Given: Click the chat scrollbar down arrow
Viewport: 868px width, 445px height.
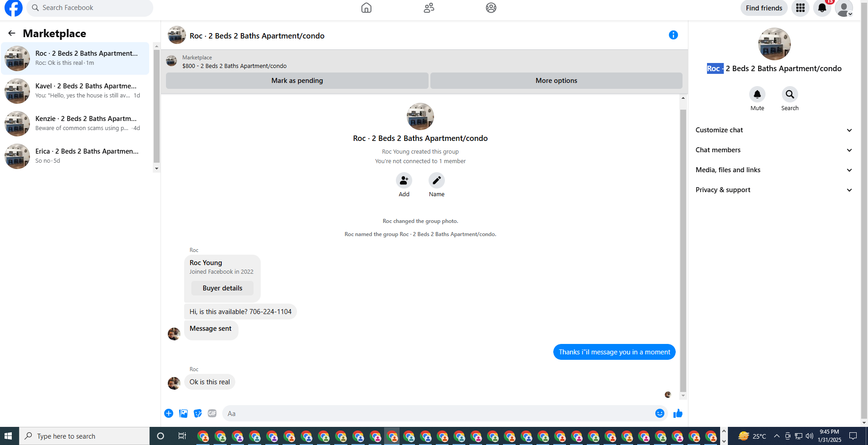Looking at the screenshot, I should [683, 396].
